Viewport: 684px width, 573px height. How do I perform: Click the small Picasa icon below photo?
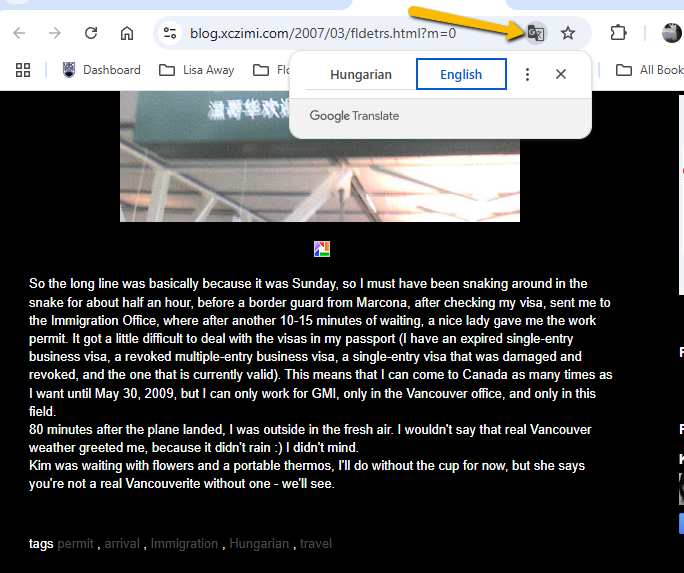322,249
